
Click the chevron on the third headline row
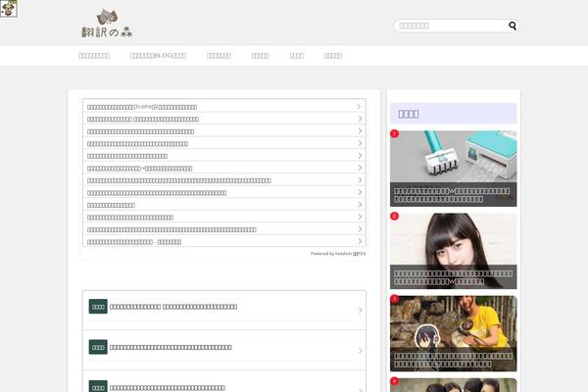(360, 131)
